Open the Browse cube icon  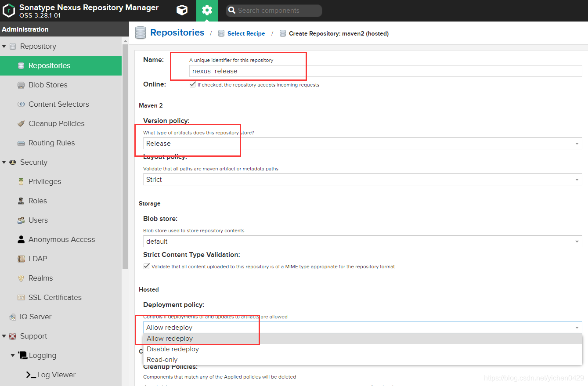point(182,11)
